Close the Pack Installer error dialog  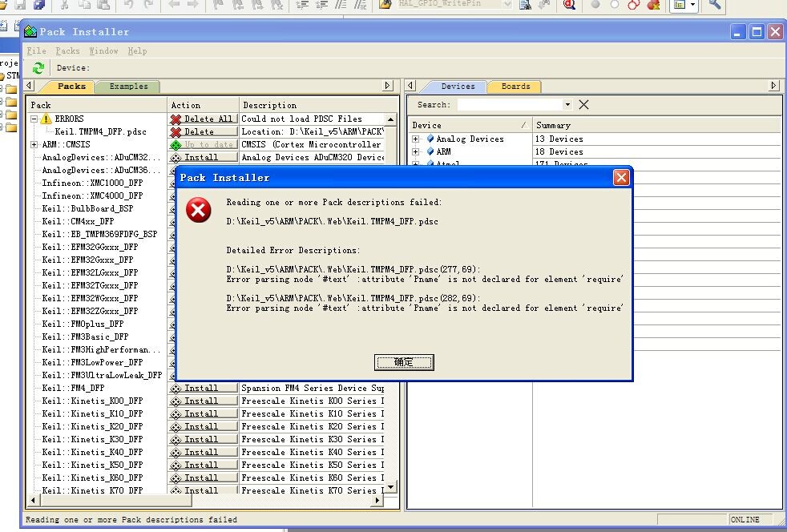[621, 177]
